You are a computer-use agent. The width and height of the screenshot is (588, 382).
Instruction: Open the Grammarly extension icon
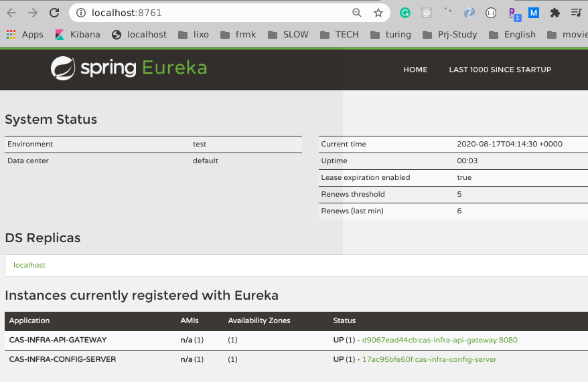click(405, 13)
